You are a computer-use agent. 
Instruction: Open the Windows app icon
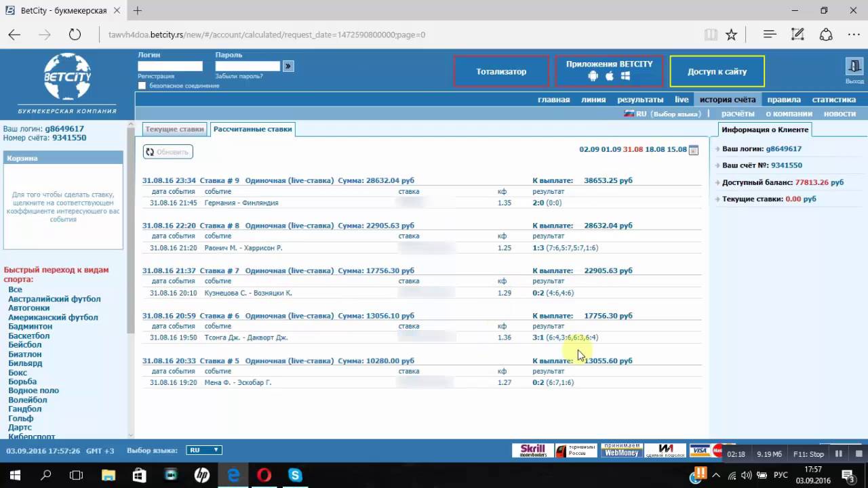coord(625,76)
